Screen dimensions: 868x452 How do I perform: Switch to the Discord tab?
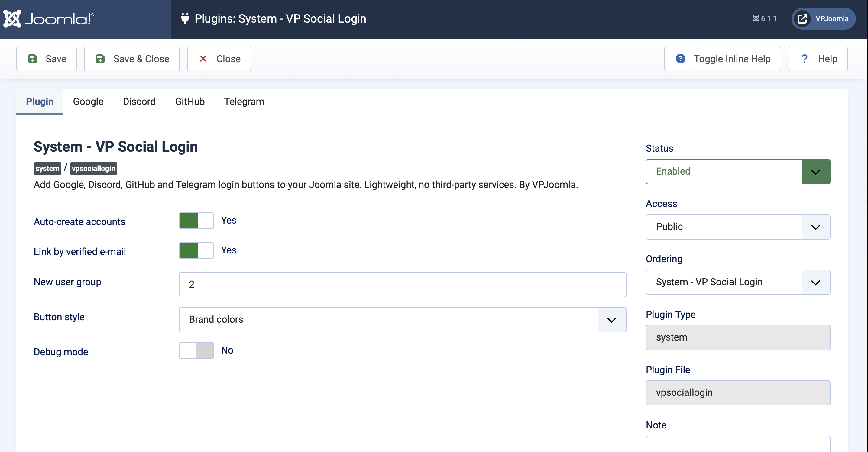(x=139, y=102)
